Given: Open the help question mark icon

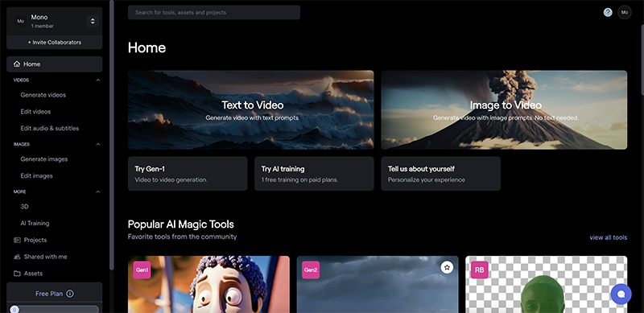Looking at the screenshot, I should (608, 12).
